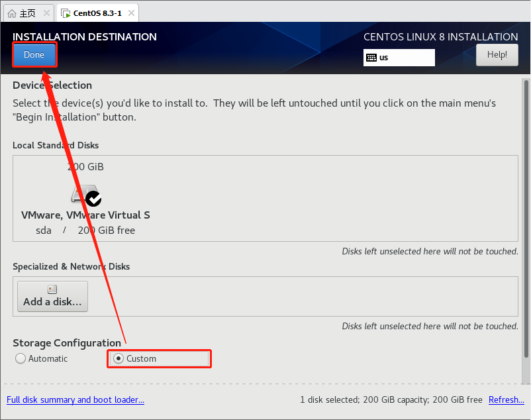Click the 'Specialized & Network Disks' label
Image resolution: width=531 pixels, height=420 pixels.
tap(71, 266)
